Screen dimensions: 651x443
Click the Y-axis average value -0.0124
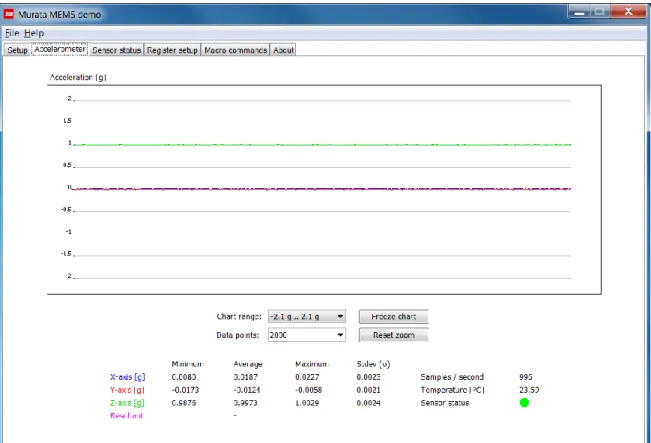point(245,390)
